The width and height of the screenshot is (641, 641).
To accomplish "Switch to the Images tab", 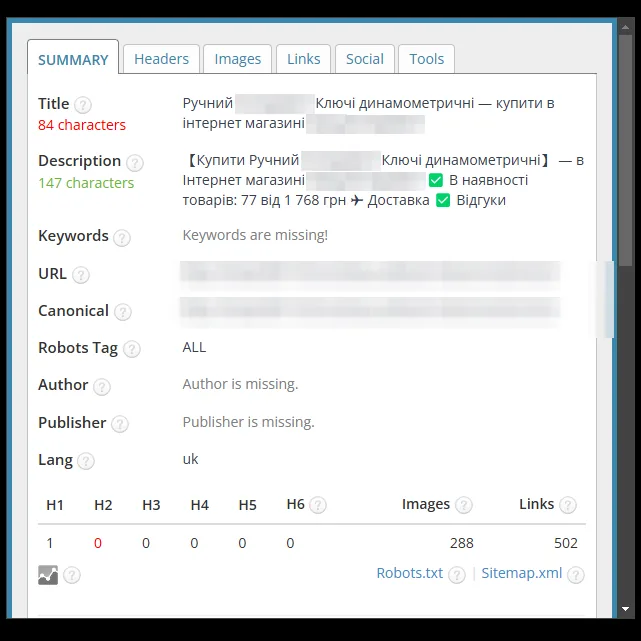I will [238, 59].
